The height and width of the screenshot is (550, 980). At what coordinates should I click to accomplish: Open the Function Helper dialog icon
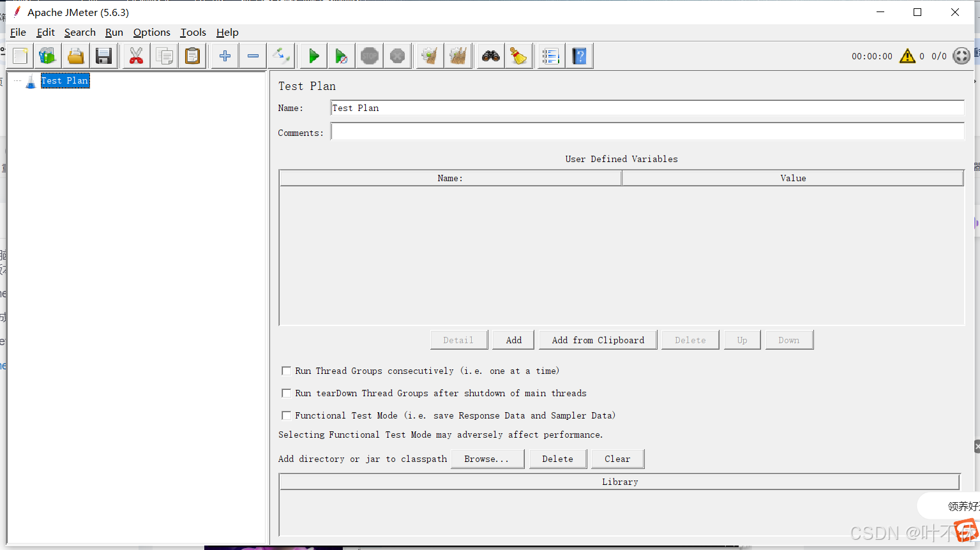click(x=551, y=56)
